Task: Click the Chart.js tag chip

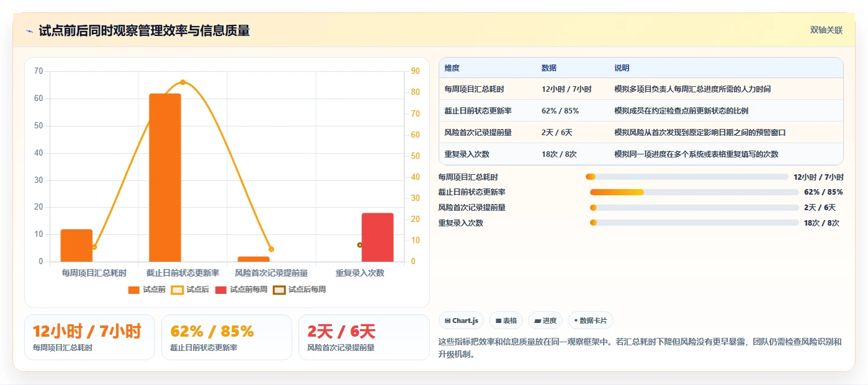Action: click(462, 321)
